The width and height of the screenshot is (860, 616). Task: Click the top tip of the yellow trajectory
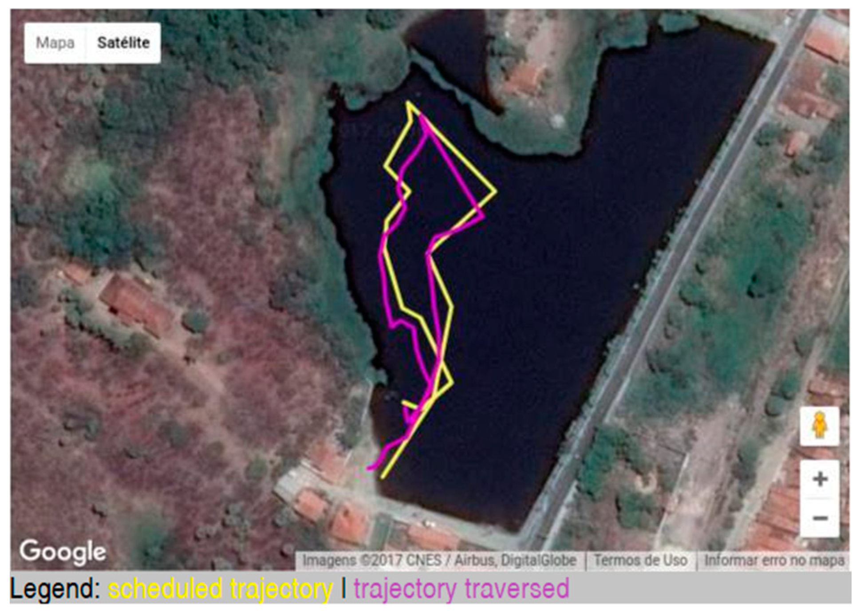408,104
